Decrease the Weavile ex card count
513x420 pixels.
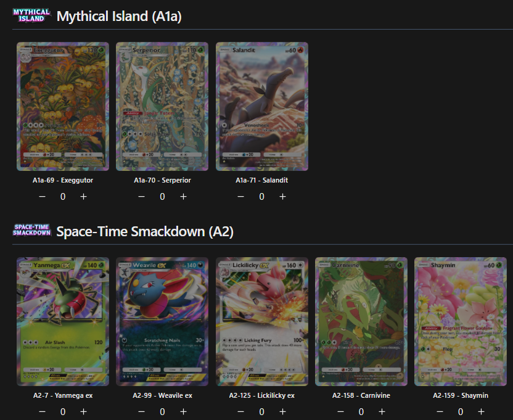pyautogui.click(x=141, y=411)
